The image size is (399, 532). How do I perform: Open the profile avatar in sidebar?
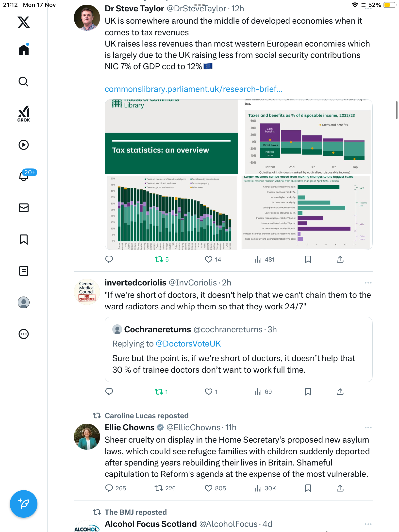[24, 302]
